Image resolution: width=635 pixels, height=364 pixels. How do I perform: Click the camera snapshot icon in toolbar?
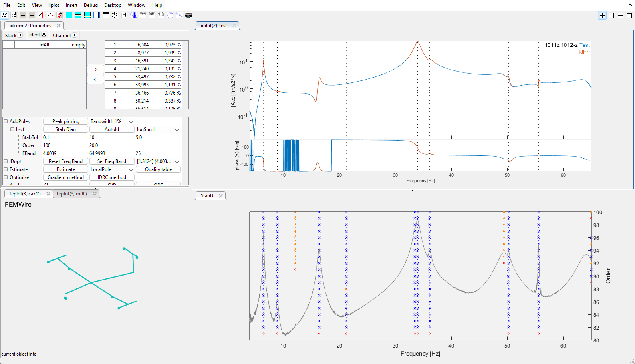(189, 15)
